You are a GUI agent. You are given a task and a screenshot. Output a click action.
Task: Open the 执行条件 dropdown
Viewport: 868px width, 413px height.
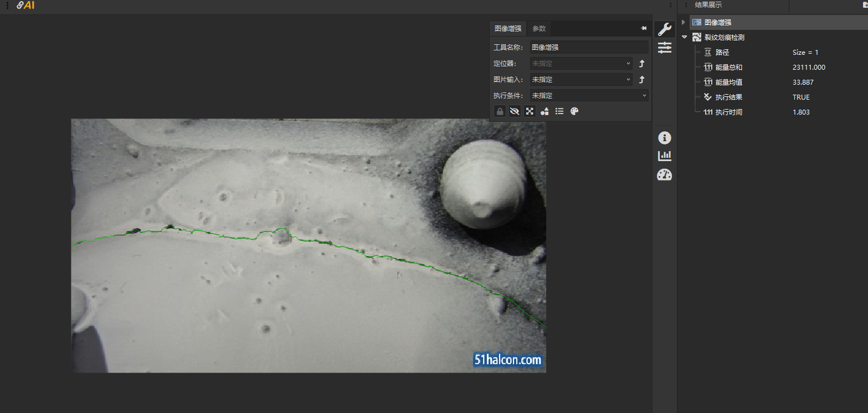pos(588,96)
